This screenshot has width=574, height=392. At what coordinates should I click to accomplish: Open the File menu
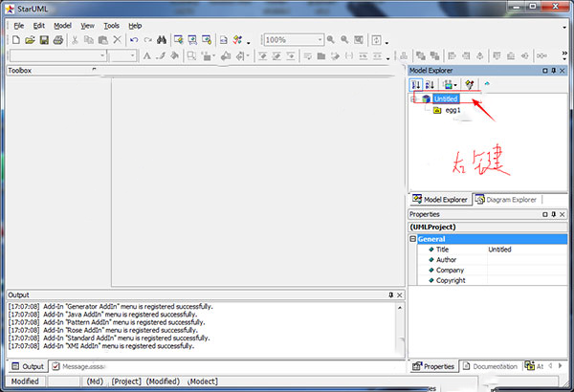click(19, 26)
